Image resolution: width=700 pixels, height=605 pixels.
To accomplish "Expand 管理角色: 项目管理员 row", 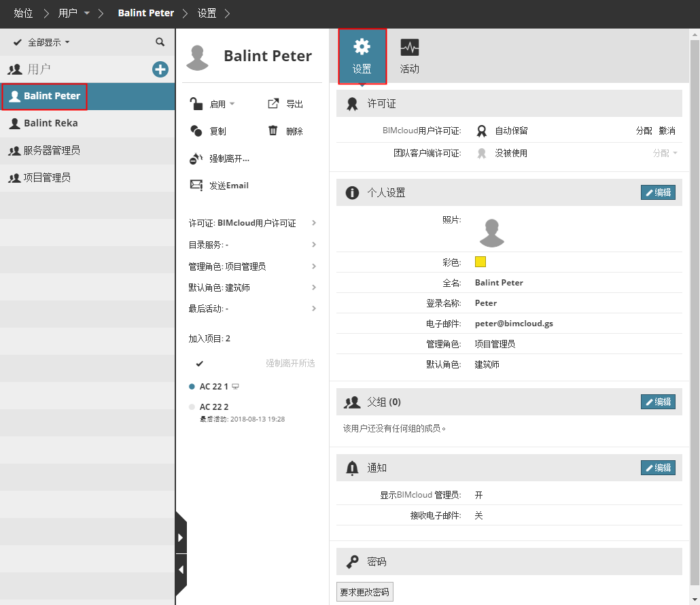I will [x=253, y=266].
